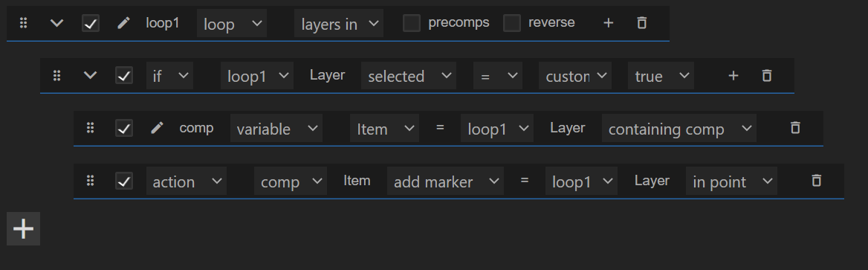868x270 pixels.
Task: Open the loop1 dropdown in if row
Action: pyautogui.click(x=257, y=76)
